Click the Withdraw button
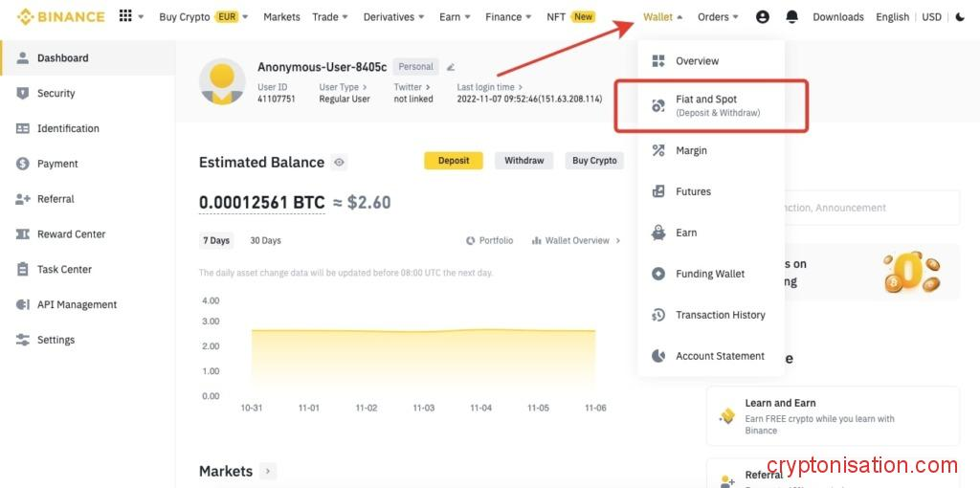The image size is (980, 488). coord(523,161)
